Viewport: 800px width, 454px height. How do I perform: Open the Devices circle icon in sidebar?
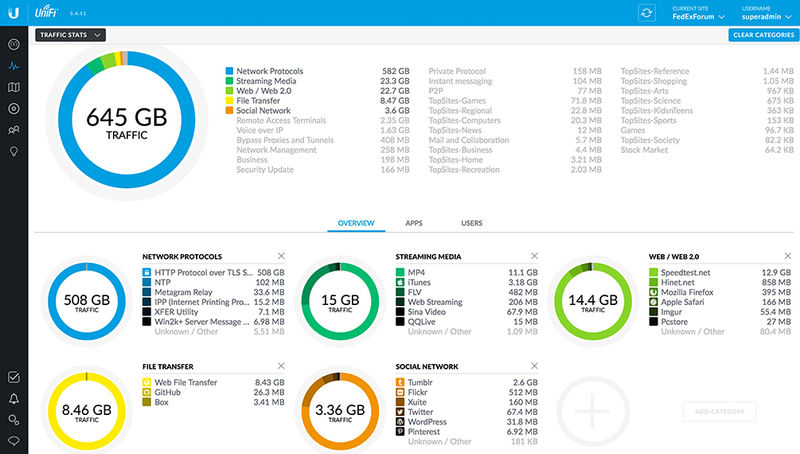[14, 109]
